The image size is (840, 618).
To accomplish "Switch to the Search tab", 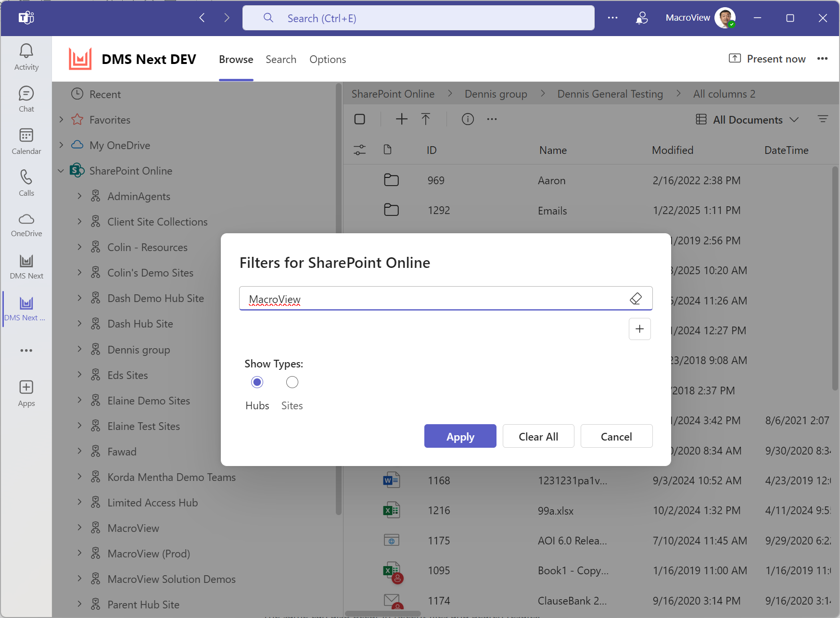I will pyautogui.click(x=281, y=59).
